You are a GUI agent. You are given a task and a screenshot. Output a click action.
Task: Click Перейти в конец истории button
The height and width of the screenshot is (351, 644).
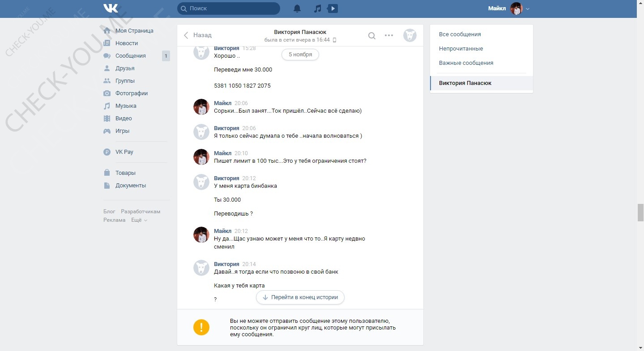pyautogui.click(x=300, y=297)
